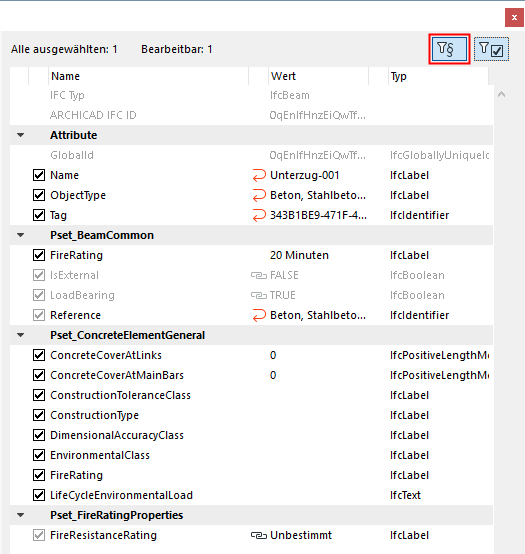525x554 pixels.
Task: Select the value Unterzug-001
Action: pyautogui.click(x=305, y=175)
